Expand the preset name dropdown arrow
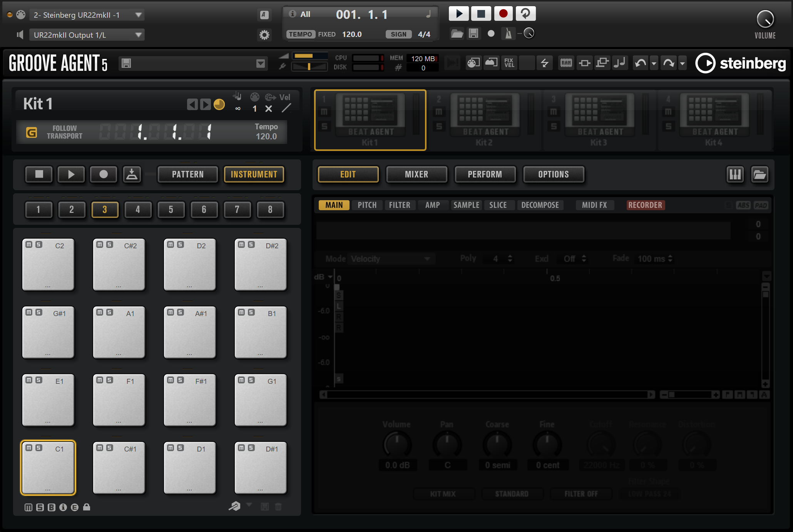Screen dimensions: 793x532 261,63
